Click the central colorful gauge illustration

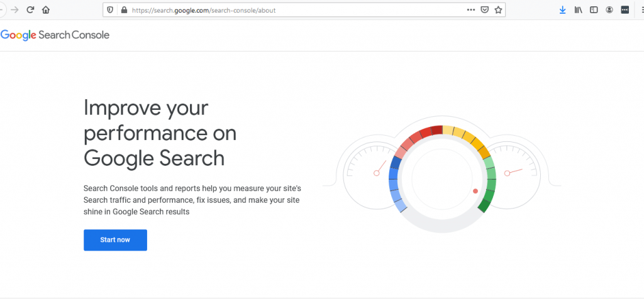coord(442,179)
